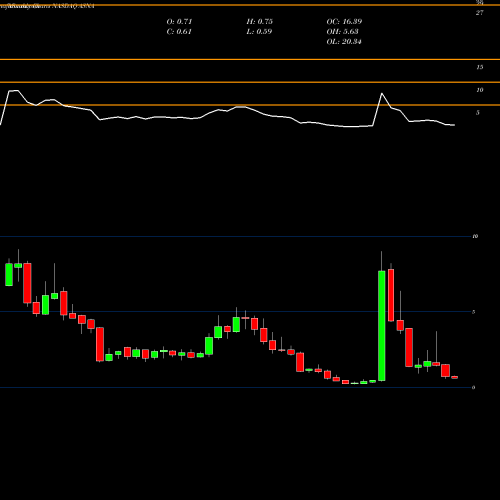Select the OC: 16.39 reading

click(344, 22)
